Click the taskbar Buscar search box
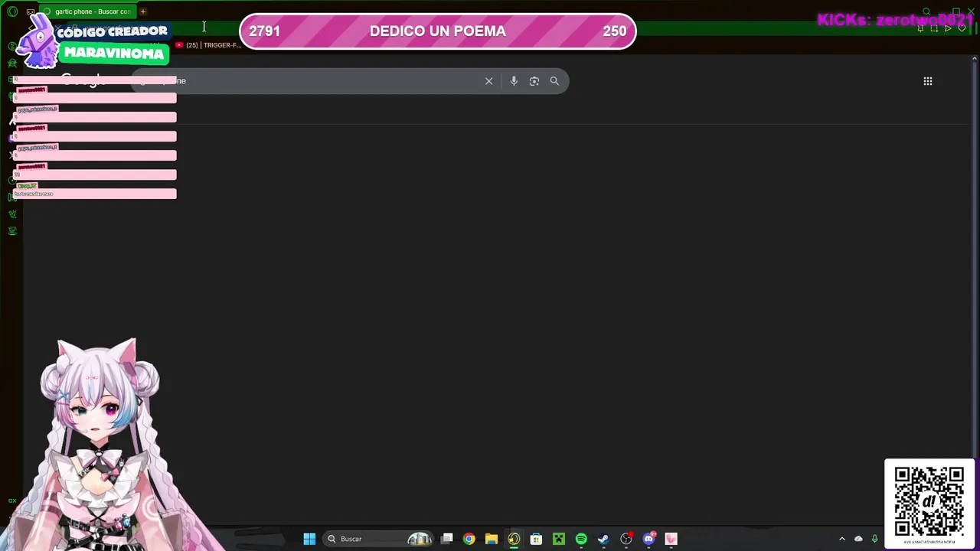 377,539
